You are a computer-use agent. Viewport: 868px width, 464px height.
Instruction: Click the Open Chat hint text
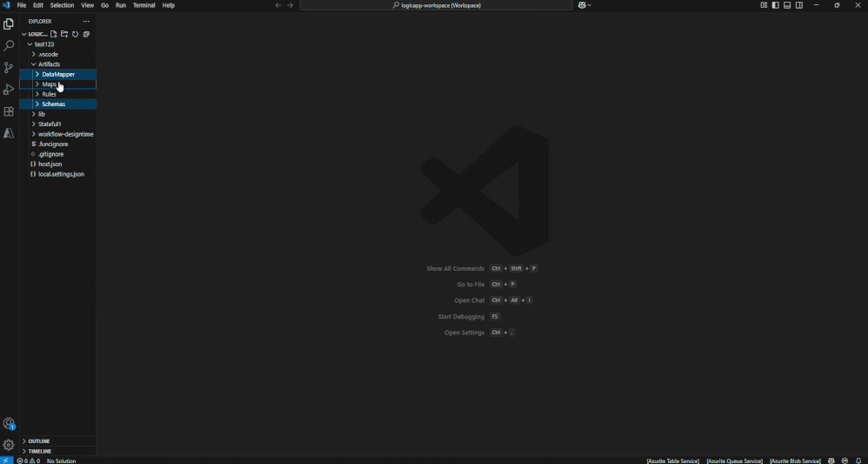coord(469,300)
